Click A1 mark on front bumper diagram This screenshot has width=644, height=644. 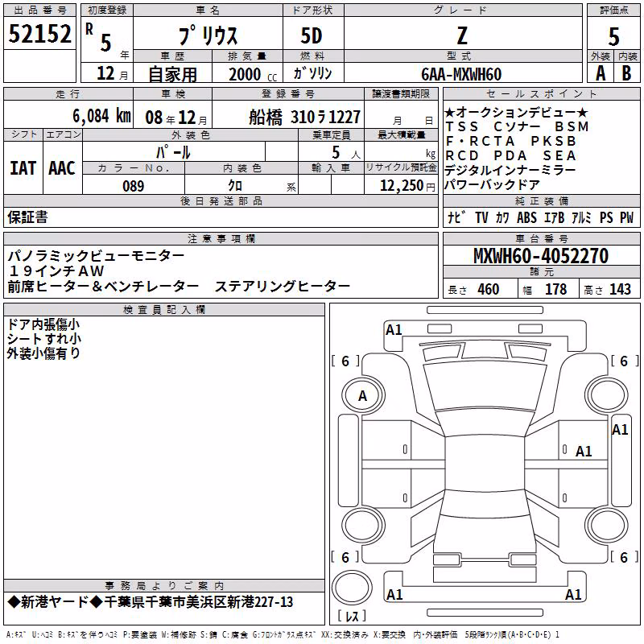coord(394,330)
